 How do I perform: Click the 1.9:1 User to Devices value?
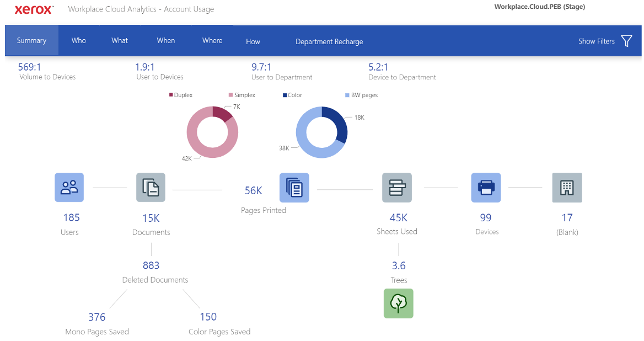click(x=145, y=67)
